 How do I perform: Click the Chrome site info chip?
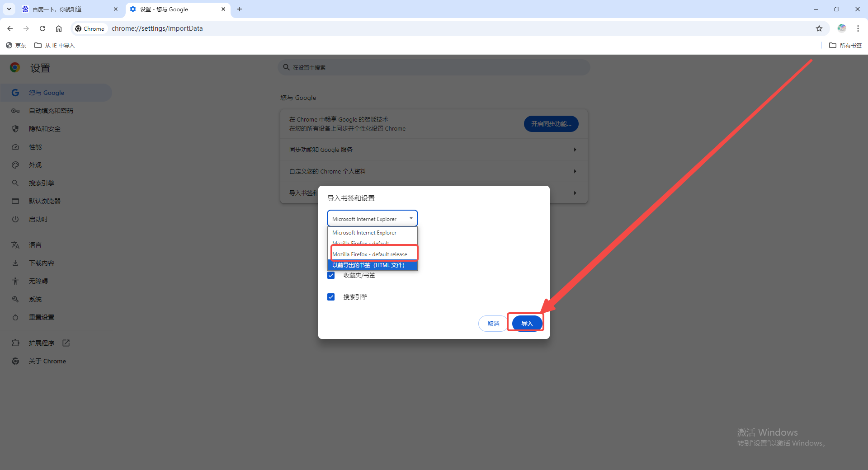pyautogui.click(x=90, y=28)
